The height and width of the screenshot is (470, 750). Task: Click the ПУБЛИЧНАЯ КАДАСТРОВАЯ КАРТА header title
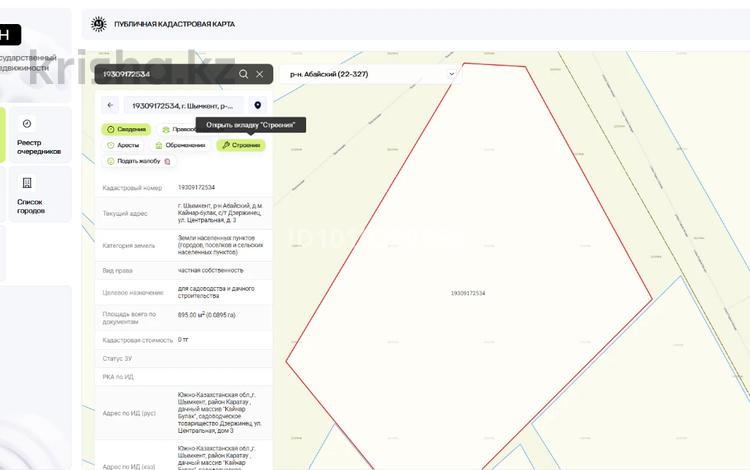tap(175, 24)
